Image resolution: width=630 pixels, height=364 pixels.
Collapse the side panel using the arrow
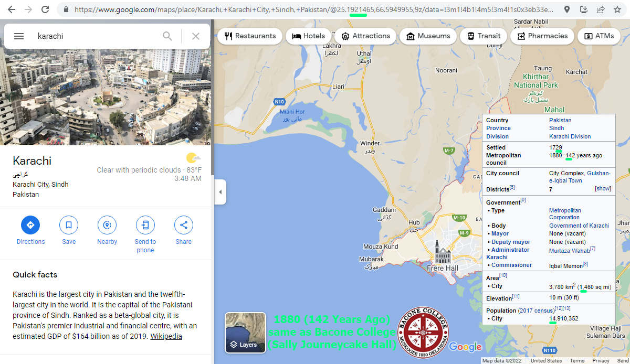(220, 192)
